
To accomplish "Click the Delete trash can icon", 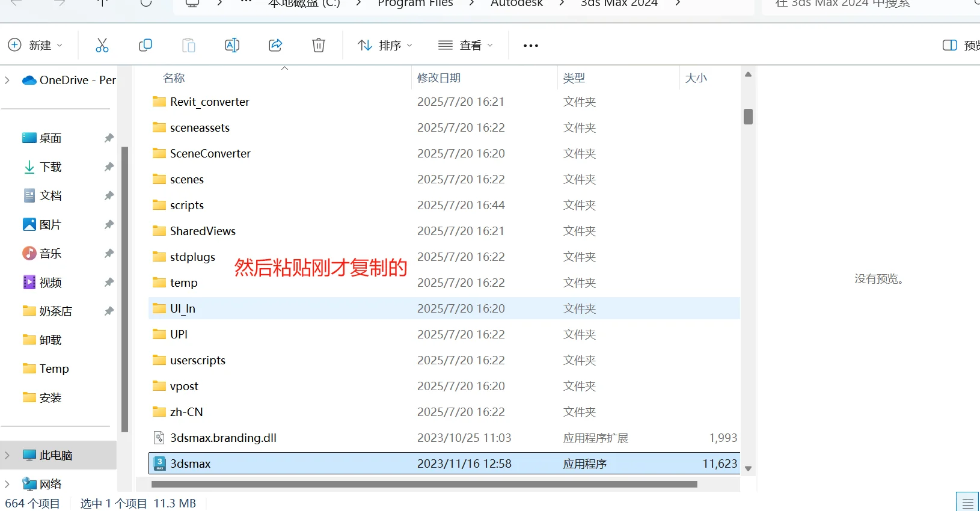I will (x=319, y=45).
